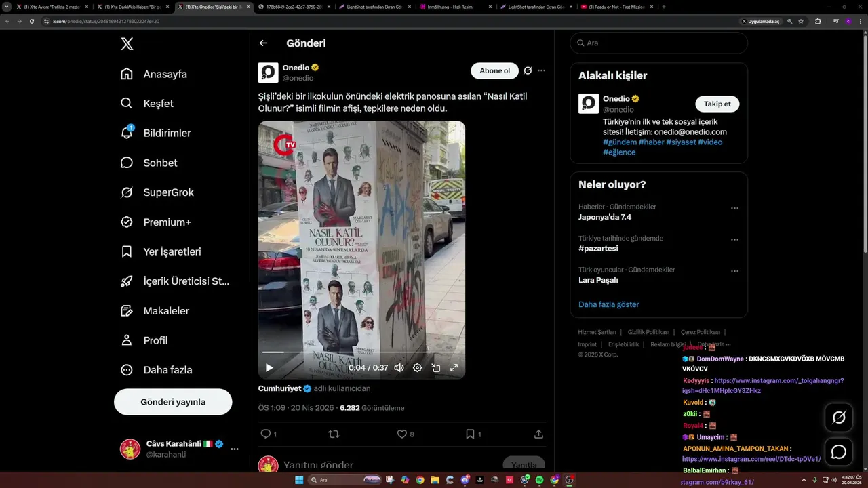Screen dimensions: 868x488
Task: Reload the page with the refresh icon
Action: (31, 21)
